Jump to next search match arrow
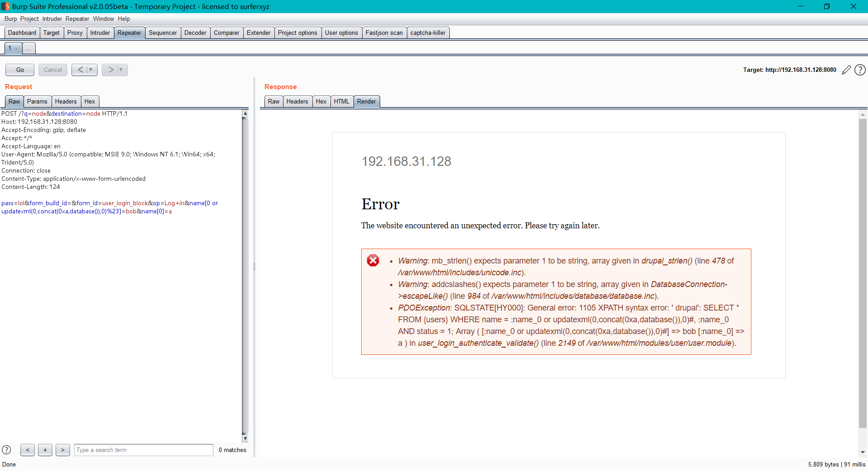The width and height of the screenshot is (868, 471). 62,450
